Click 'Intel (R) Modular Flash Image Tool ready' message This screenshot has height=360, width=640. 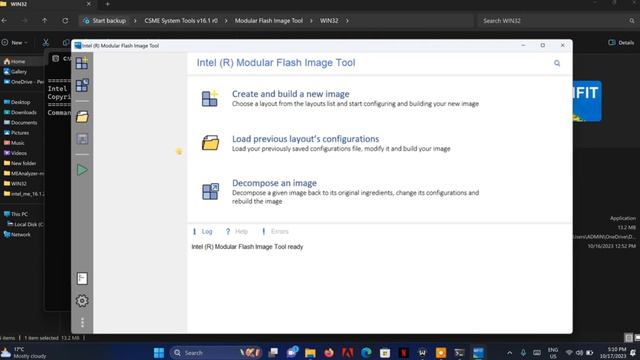tap(247, 247)
